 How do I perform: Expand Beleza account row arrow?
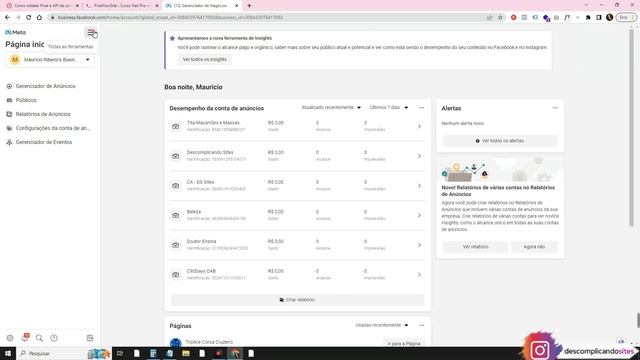click(419, 215)
